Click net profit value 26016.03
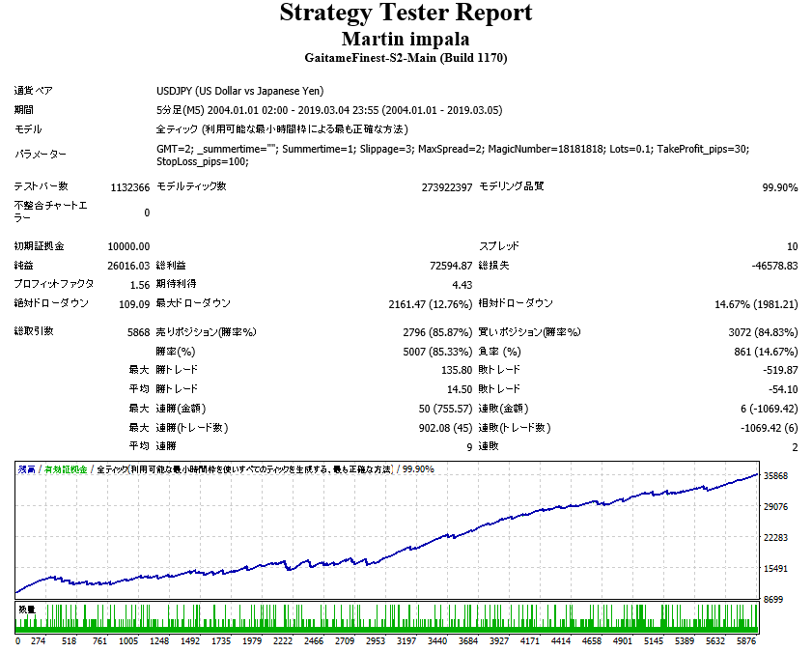The width and height of the screenshot is (812, 652). (128, 266)
